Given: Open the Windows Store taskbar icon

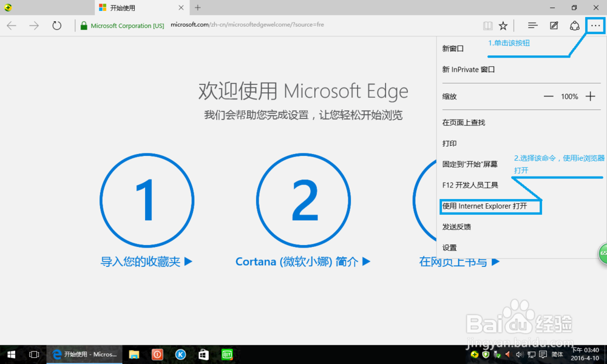Looking at the screenshot, I should (203, 354).
